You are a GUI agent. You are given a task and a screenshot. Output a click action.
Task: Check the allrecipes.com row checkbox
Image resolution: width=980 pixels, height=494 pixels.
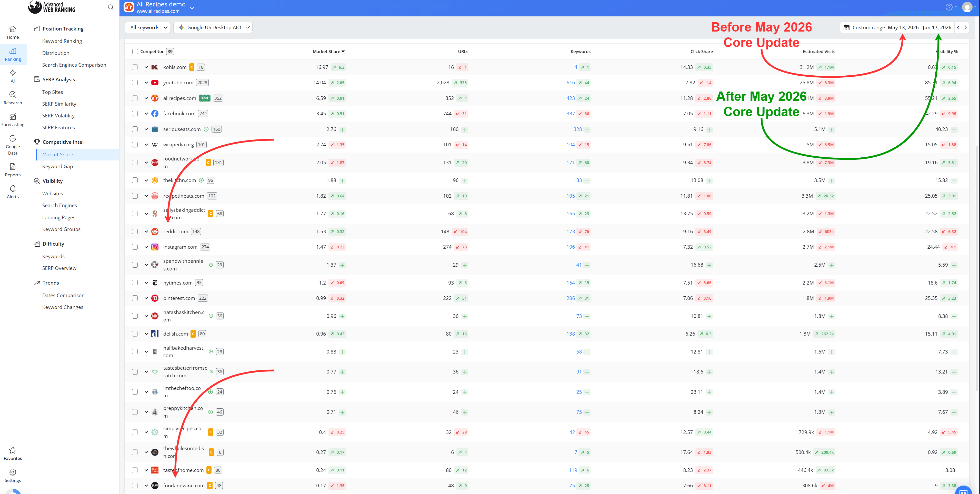[x=135, y=98]
